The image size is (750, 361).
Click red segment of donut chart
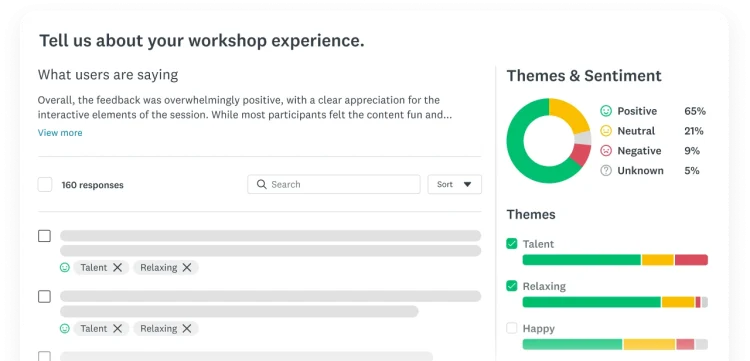(x=581, y=154)
